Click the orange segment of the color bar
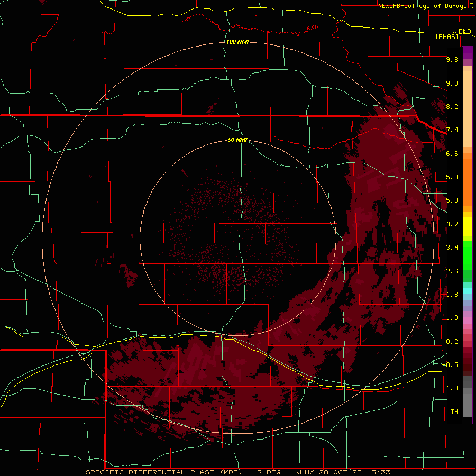The width and height of the screenshot is (476, 476). 467,183
